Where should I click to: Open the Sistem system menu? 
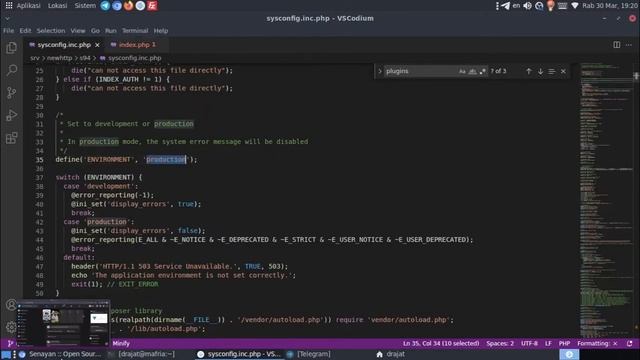click(x=85, y=6)
